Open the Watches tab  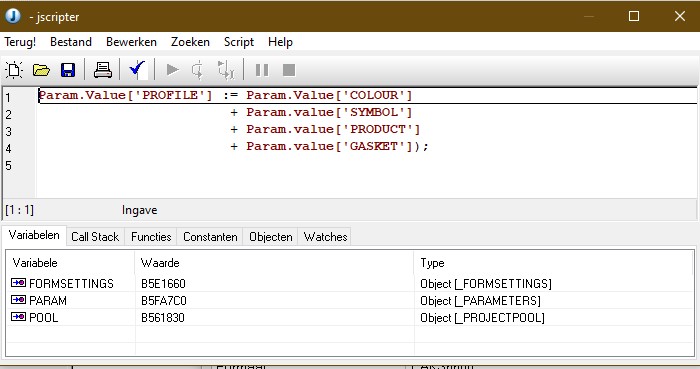pos(325,236)
